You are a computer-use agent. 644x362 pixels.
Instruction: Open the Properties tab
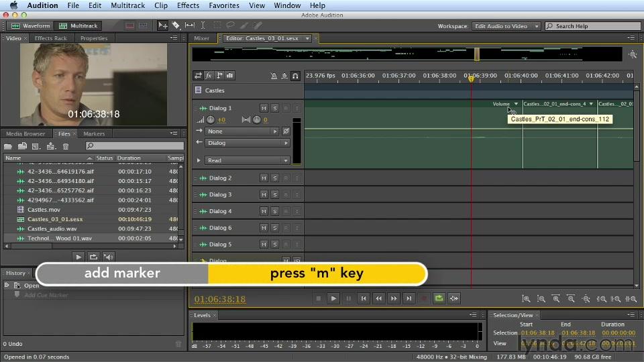[x=94, y=38]
